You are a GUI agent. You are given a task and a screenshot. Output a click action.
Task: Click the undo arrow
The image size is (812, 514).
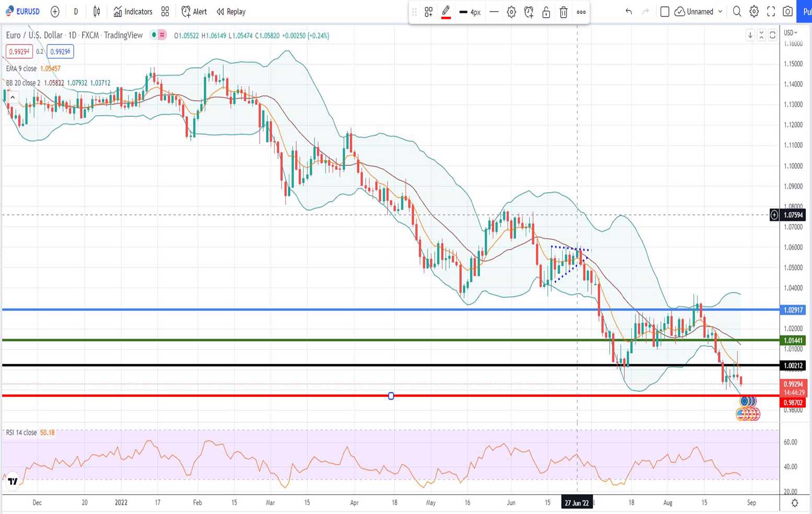629,11
